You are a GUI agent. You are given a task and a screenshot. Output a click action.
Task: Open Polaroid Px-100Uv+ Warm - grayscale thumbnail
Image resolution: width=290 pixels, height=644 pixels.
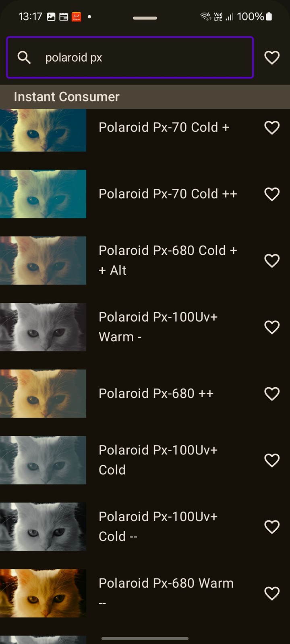(43, 327)
